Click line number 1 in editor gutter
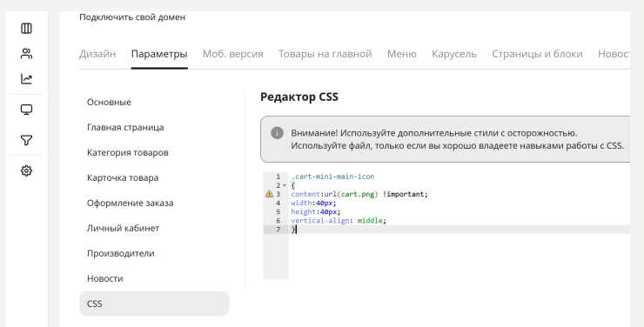 pyautogui.click(x=278, y=177)
